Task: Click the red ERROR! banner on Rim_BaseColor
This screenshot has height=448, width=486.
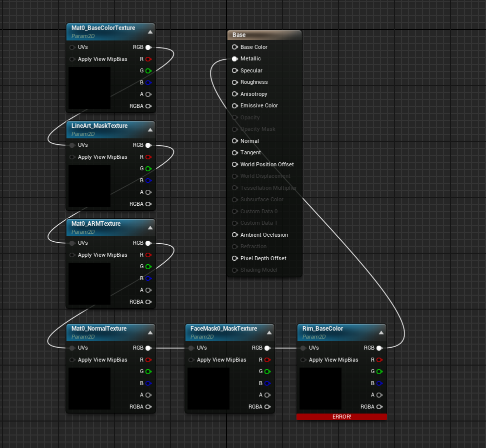Action: (x=341, y=417)
